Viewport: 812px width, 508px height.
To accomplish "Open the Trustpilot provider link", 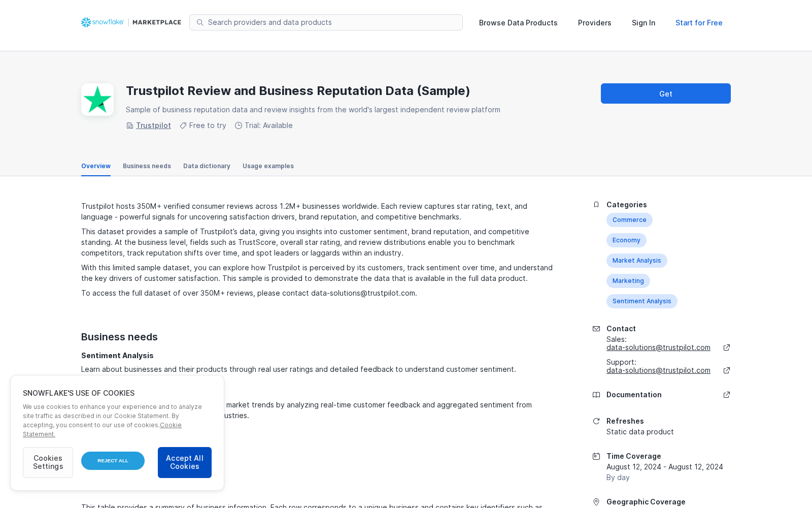I will 153,125.
